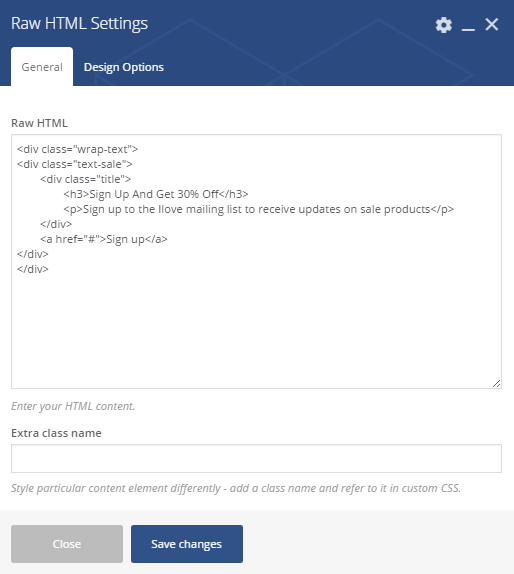Close the panel with the X icon
Image resolution: width=514 pixels, height=574 pixels.
492,25
